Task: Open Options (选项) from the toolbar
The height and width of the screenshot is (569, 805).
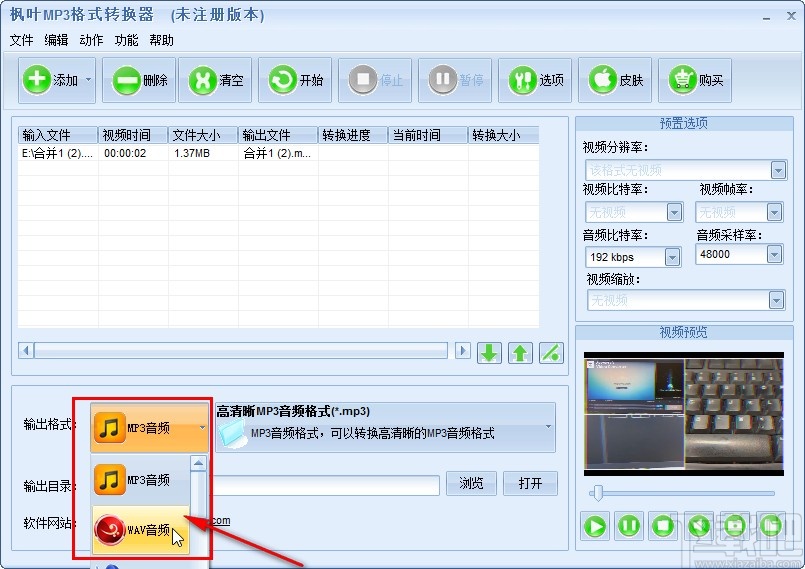Action: tap(535, 80)
